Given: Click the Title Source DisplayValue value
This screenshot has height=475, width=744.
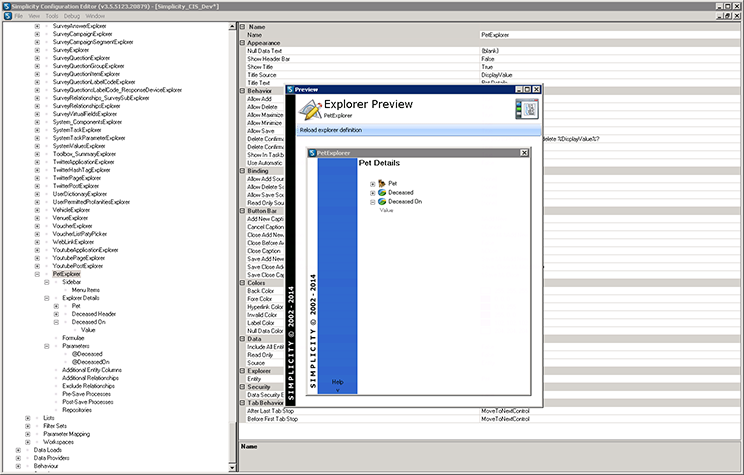Looking at the screenshot, I should [610, 75].
